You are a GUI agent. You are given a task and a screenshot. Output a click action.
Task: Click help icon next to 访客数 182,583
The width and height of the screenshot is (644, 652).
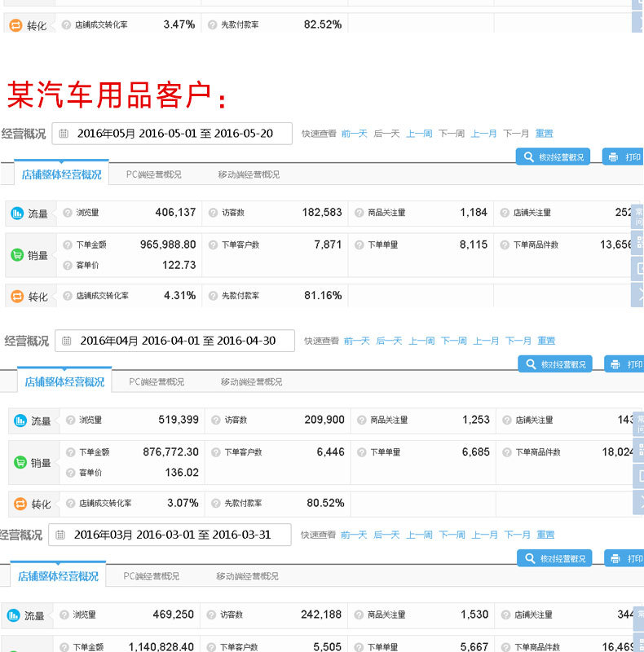click(x=213, y=213)
